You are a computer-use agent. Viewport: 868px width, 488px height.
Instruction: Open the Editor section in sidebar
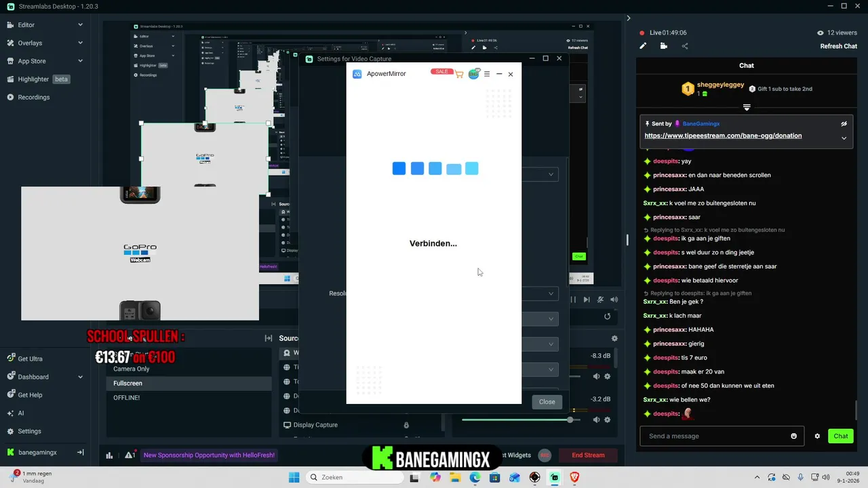[x=26, y=25]
